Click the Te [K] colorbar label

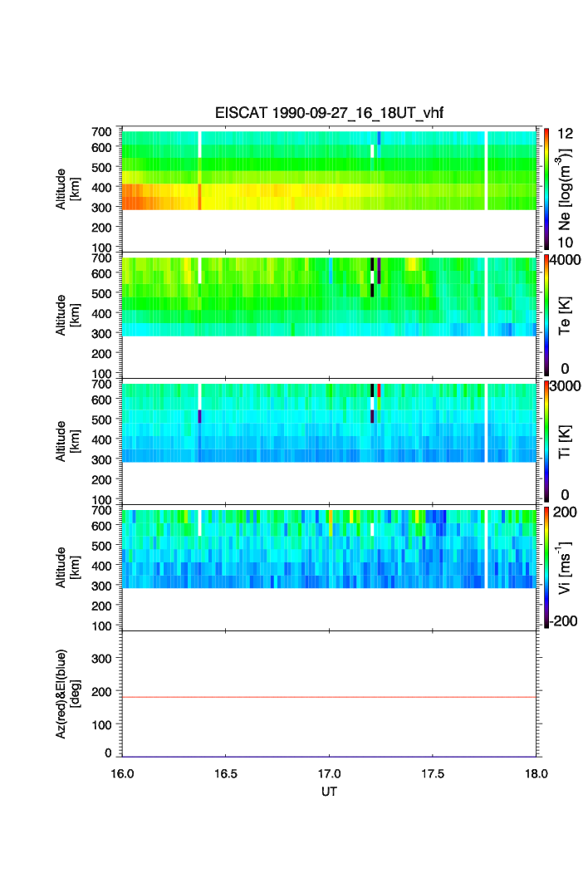(565, 316)
